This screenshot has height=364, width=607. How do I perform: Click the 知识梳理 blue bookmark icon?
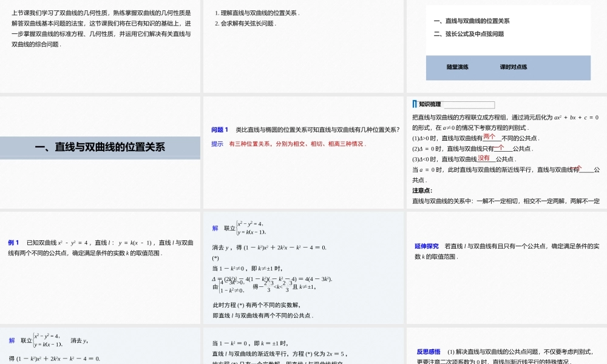(415, 103)
